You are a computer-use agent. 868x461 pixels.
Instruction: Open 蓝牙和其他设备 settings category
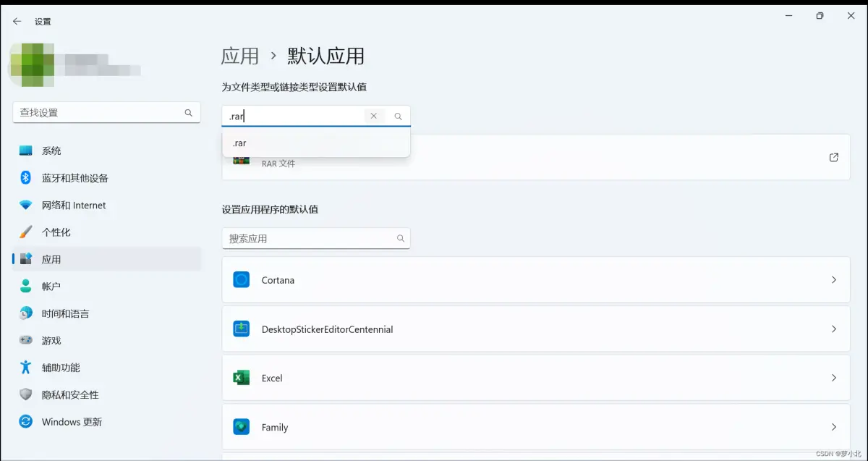click(x=106, y=178)
